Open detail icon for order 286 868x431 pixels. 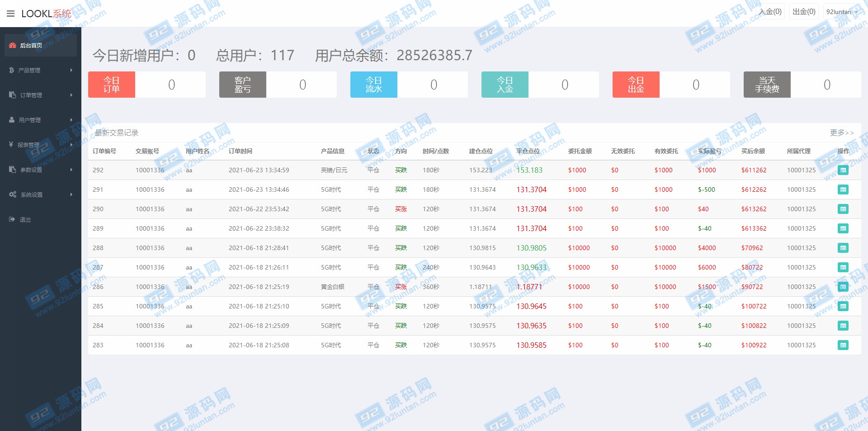pyautogui.click(x=843, y=287)
